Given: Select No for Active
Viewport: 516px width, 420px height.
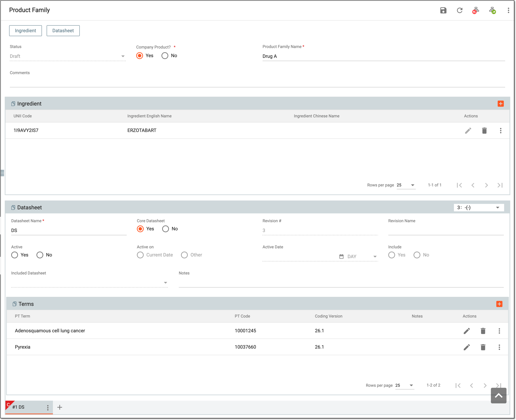Looking at the screenshot, I should click(40, 255).
